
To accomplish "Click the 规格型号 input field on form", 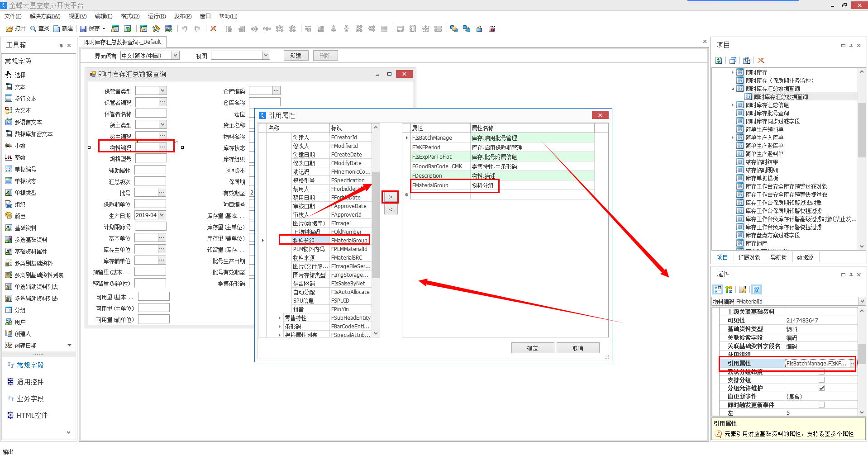I will 151,158.
